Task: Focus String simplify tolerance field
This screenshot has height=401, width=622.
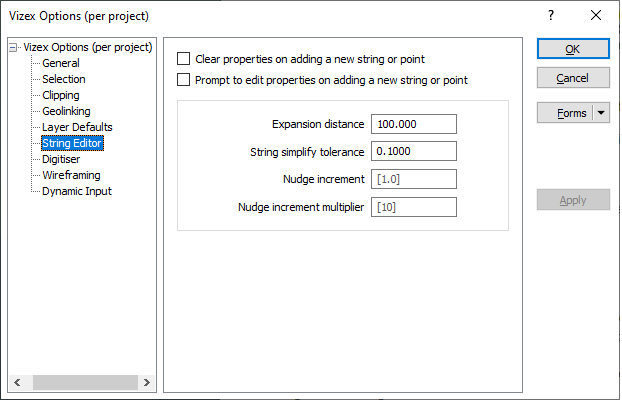Action: tap(413, 152)
